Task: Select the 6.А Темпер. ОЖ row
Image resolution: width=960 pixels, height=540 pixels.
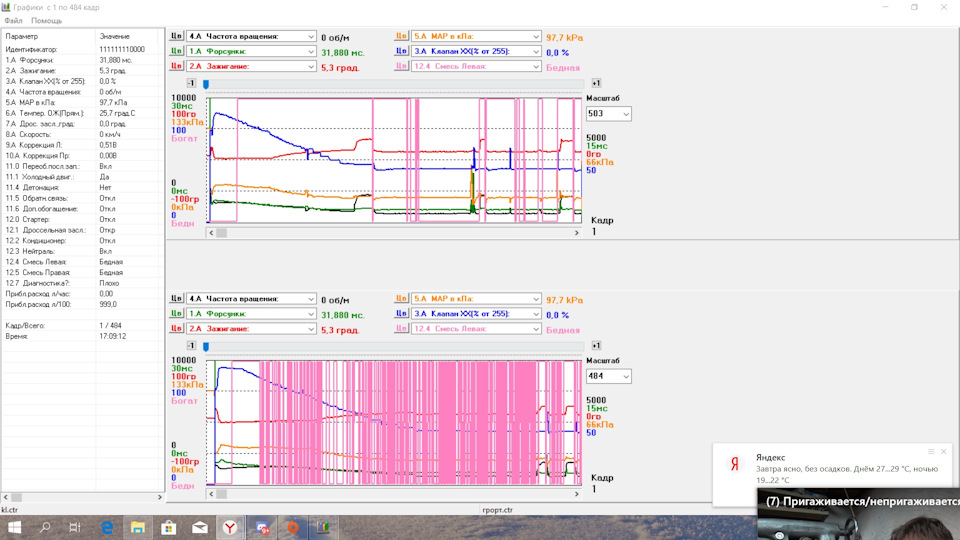Action: click(x=83, y=113)
